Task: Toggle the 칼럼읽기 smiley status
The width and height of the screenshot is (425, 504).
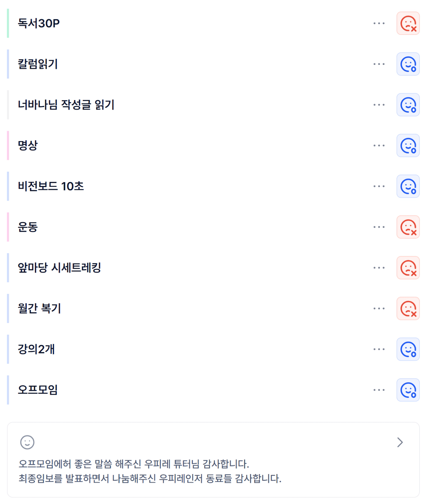Action: 408,64
